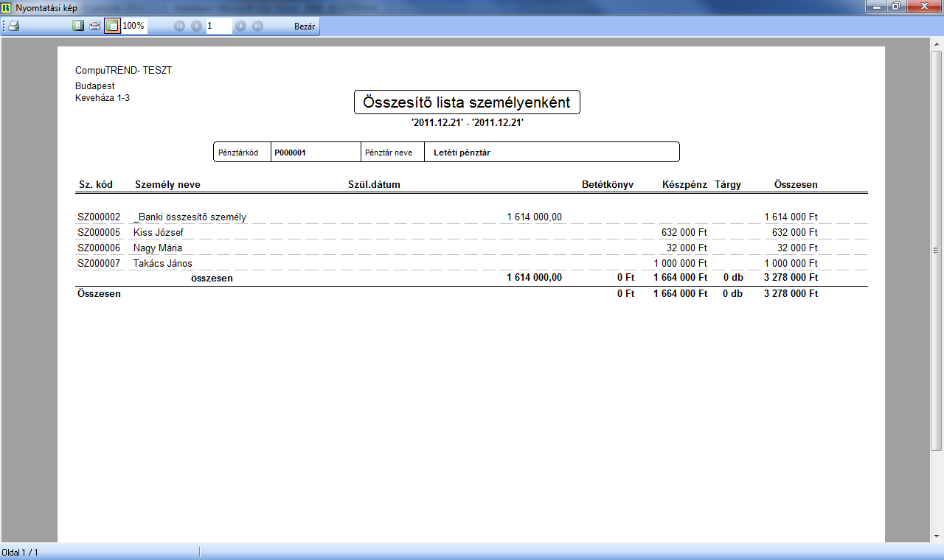944x560 pixels.
Task: Go to the first page button
Action: point(180,26)
